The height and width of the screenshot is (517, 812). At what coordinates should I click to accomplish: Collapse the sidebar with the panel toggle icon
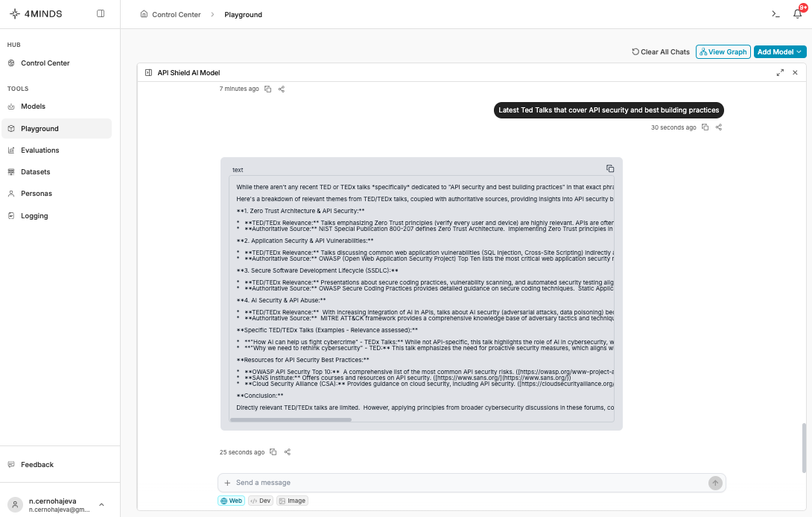(x=101, y=13)
